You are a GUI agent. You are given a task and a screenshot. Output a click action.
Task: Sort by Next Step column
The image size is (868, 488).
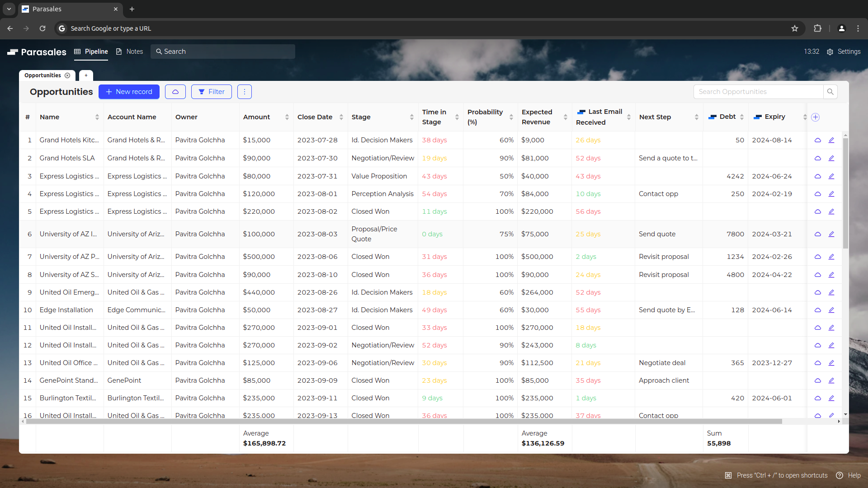[697, 117]
